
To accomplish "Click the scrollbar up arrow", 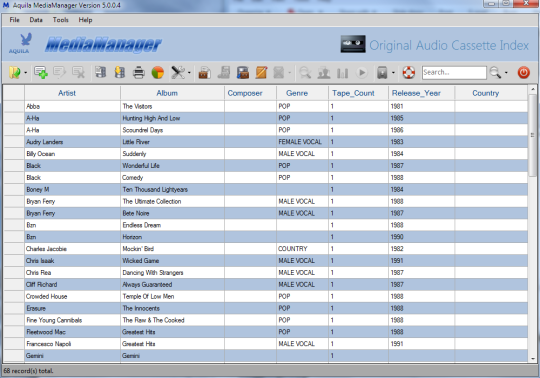I will pos(532,89).
